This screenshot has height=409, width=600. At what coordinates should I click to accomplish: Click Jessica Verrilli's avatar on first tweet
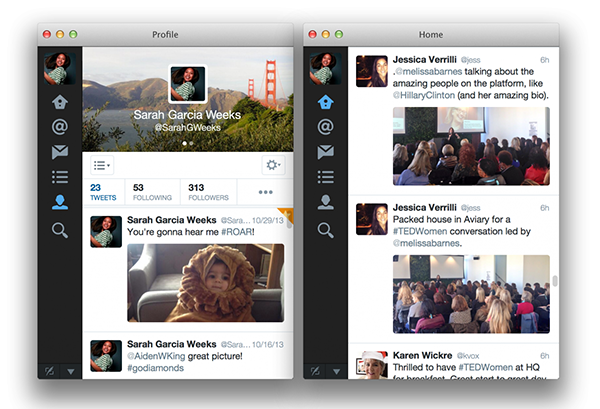[372, 71]
